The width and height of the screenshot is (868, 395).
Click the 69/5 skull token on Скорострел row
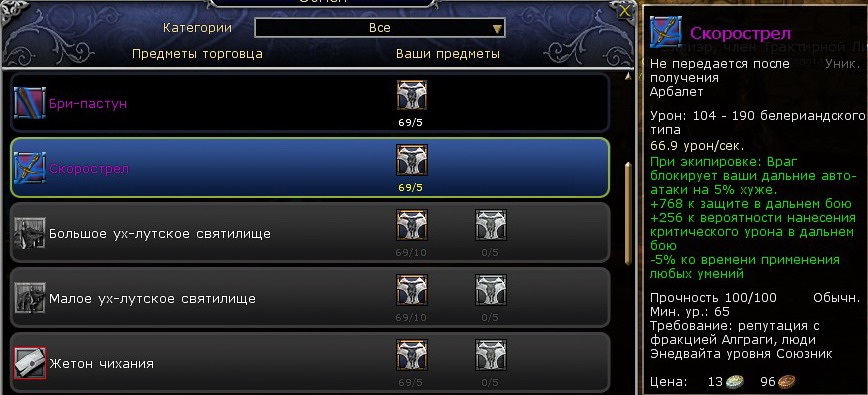coord(412,160)
